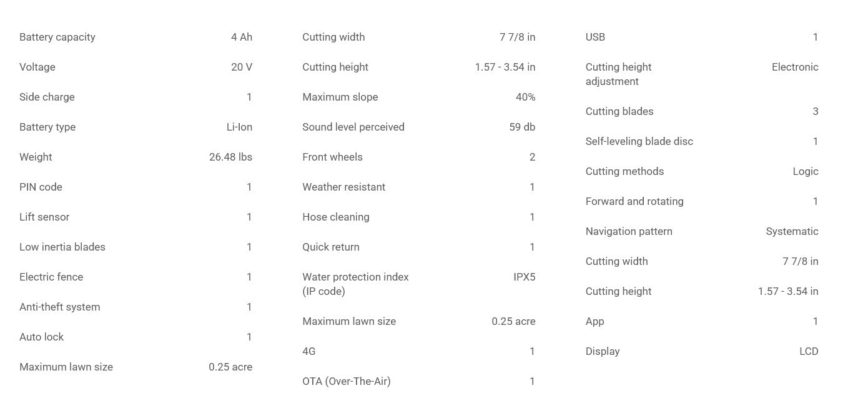The width and height of the screenshot is (868, 403).
Task: Click the Electric fence spec label
Action: point(51,277)
